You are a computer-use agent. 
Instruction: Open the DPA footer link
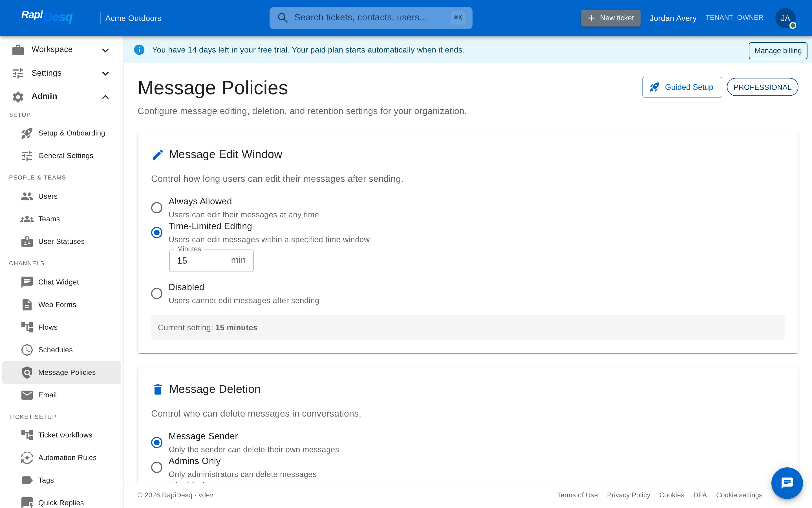pyautogui.click(x=700, y=495)
